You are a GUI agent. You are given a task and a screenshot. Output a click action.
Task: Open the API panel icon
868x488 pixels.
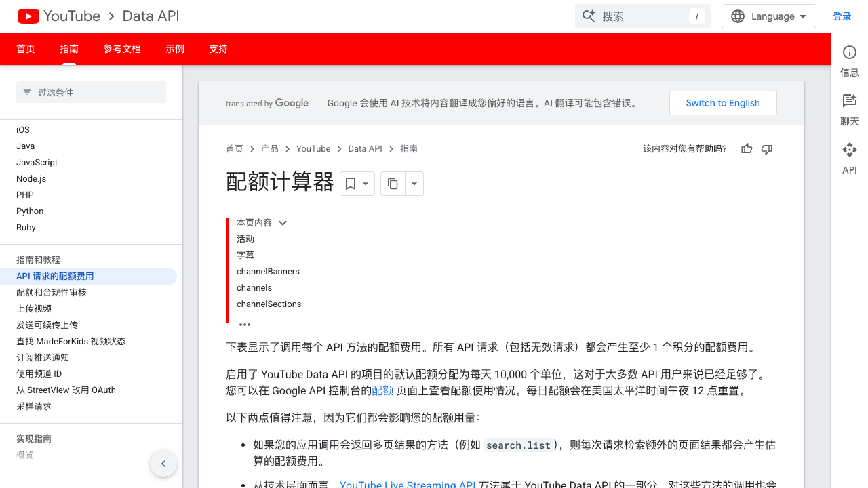(850, 150)
